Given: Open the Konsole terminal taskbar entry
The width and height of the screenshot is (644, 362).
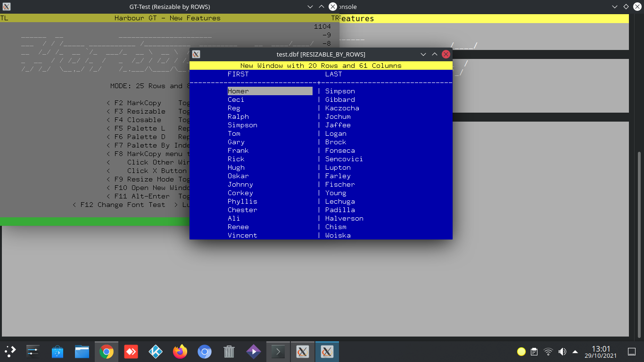Looking at the screenshot, I should (x=278, y=352).
